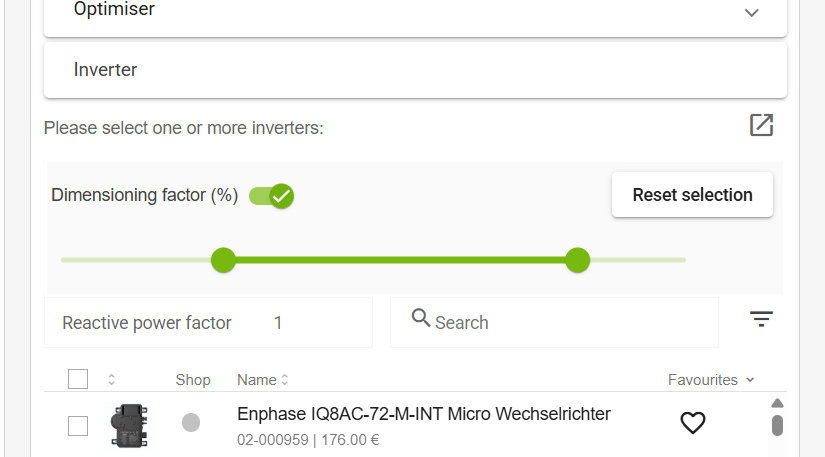This screenshot has width=825, height=457.
Task: Open the Favourites column dropdown
Action: pos(750,380)
